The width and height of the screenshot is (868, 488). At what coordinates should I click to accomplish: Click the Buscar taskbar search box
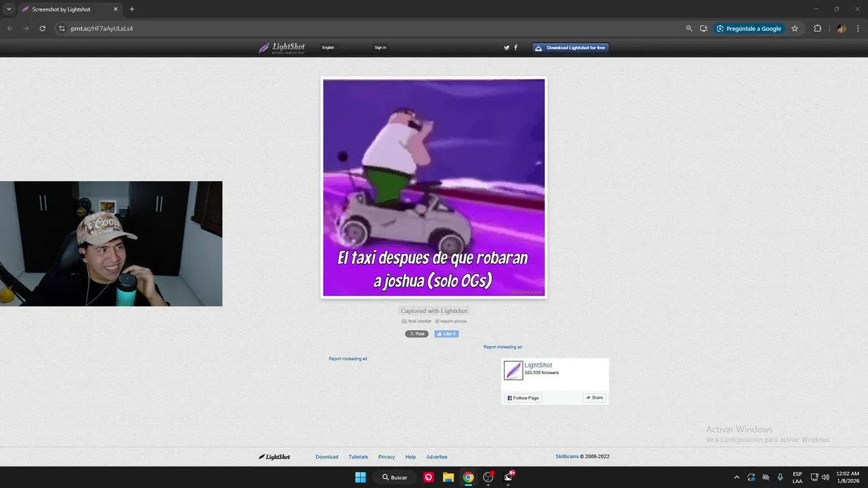394,477
